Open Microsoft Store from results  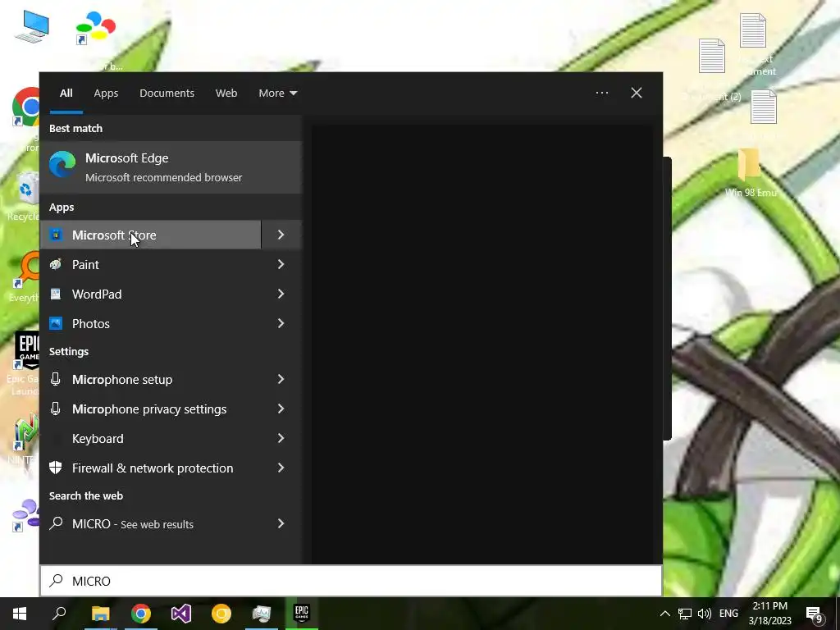tap(151, 235)
